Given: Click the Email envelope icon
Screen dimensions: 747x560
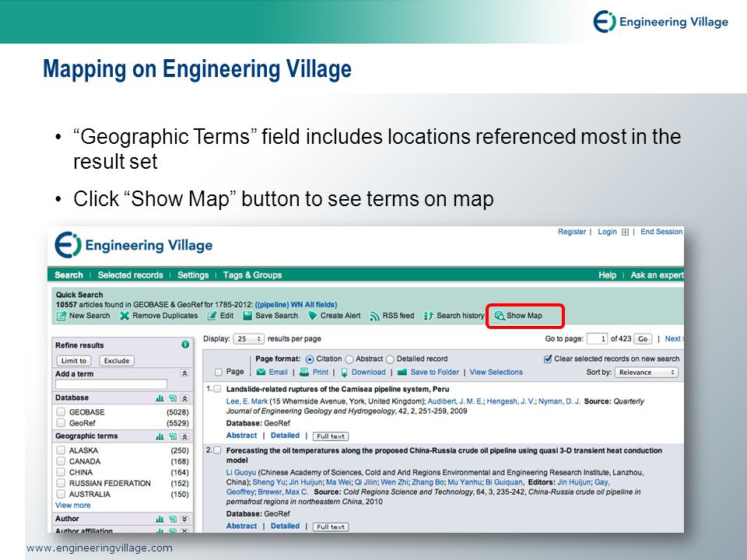Looking at the screenshot, I should click(261, 373).
